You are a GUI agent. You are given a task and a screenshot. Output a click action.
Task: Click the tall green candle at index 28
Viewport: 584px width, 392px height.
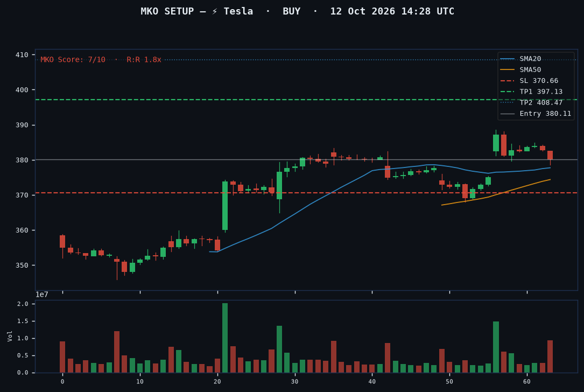279,185
